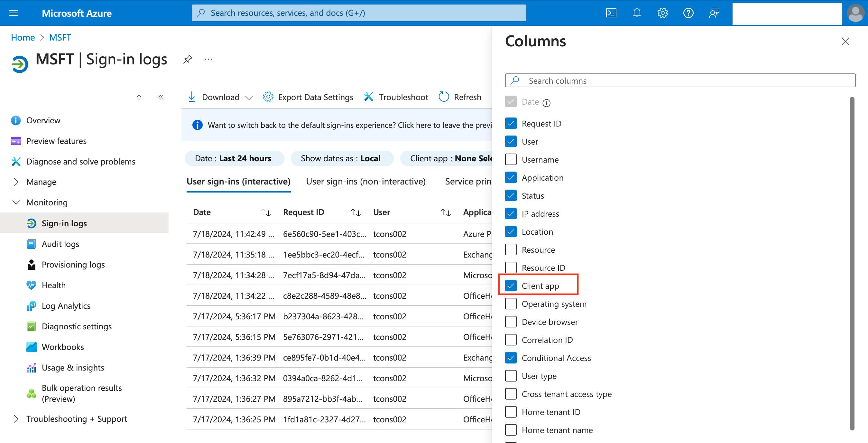Close the Columns panel

click(845, 42)
